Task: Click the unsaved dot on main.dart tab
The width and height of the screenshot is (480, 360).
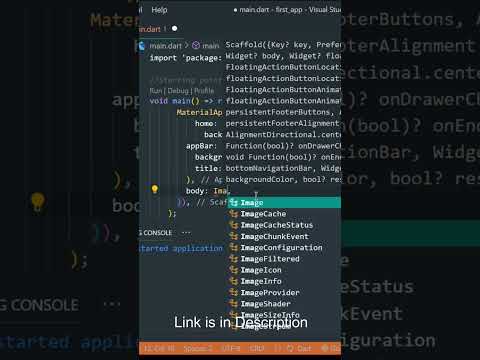Action: click(174, 29)
